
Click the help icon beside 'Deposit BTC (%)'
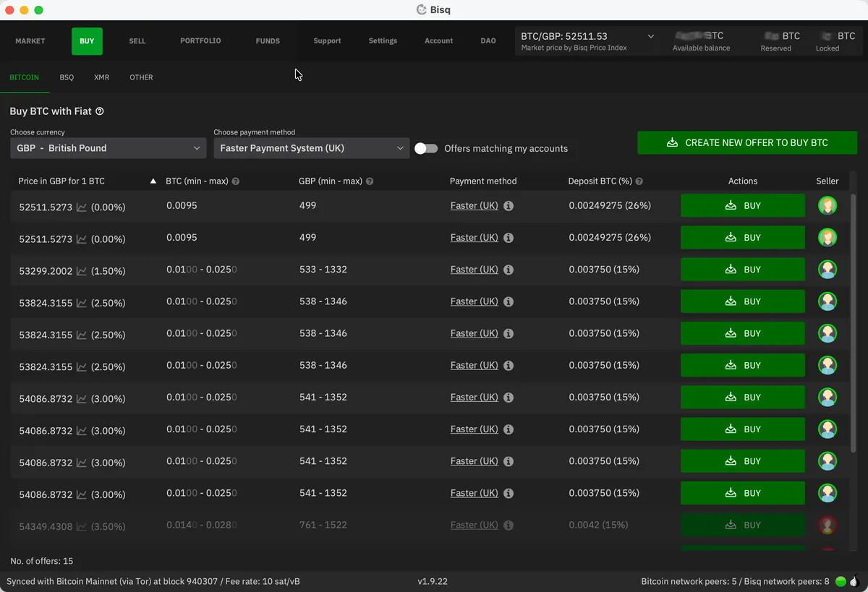tap(639, 181)
